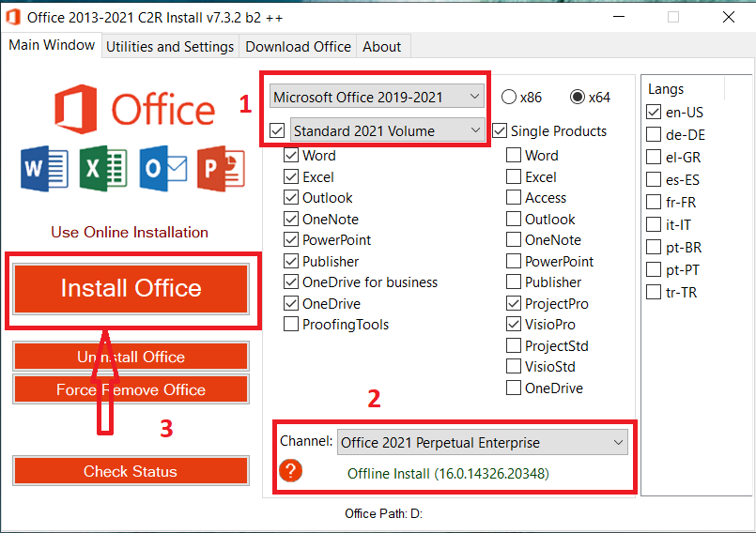This screenshot has height=533, width=756.
Task: Uncheck the en-US language checkbox
Action: click(x=654, y=112)
